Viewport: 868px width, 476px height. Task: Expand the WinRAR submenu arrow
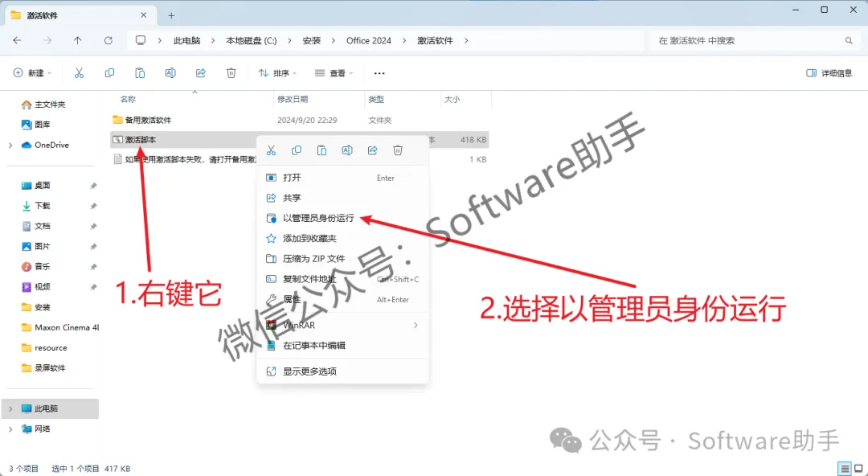pyautogui.click(x=416, y=326)
